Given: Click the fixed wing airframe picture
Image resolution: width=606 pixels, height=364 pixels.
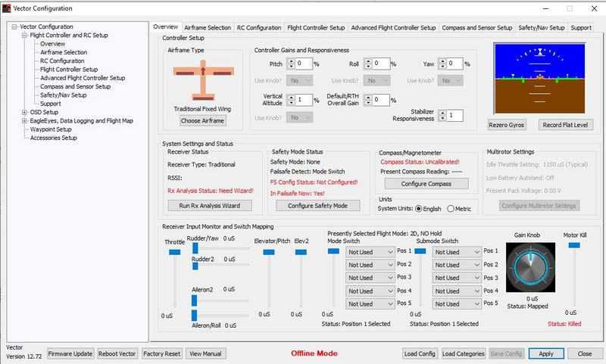Looking at the screenshot, I should click(203, 80).
